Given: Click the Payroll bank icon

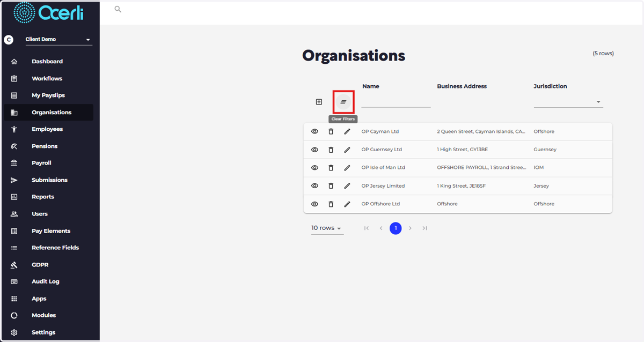Looking at the screenshot, I should (x=14, y=163).
